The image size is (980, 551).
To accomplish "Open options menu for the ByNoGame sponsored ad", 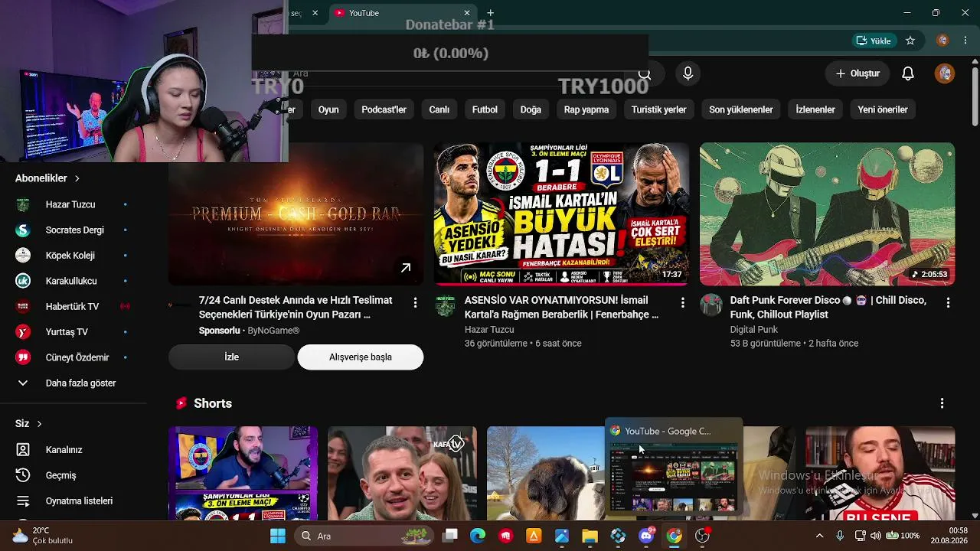I will [x=416, y=303].
